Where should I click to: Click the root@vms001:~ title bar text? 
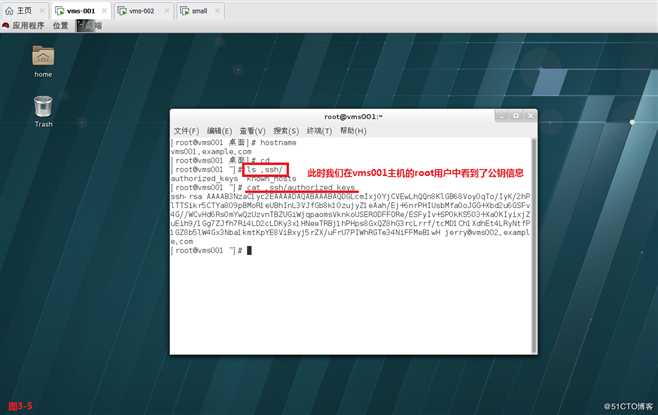point(353,117)
